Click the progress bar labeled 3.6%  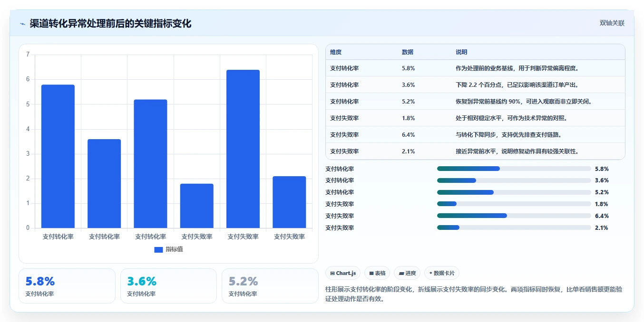point(514,180)
